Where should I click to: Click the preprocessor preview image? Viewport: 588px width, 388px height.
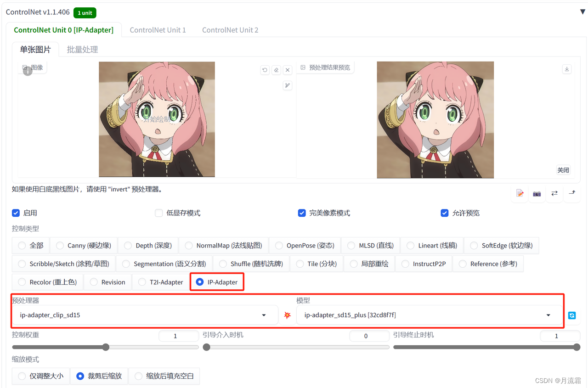pos(435,120)
